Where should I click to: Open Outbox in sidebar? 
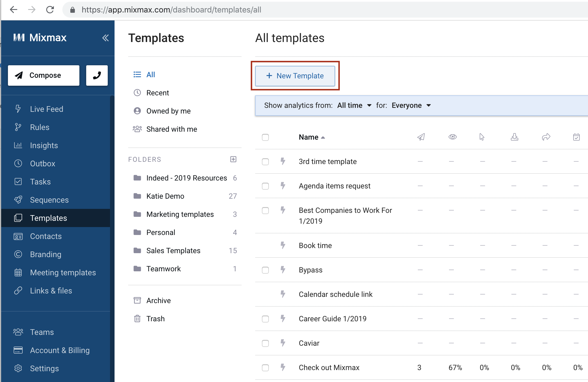pyautogui.click(x=43, y=163)
